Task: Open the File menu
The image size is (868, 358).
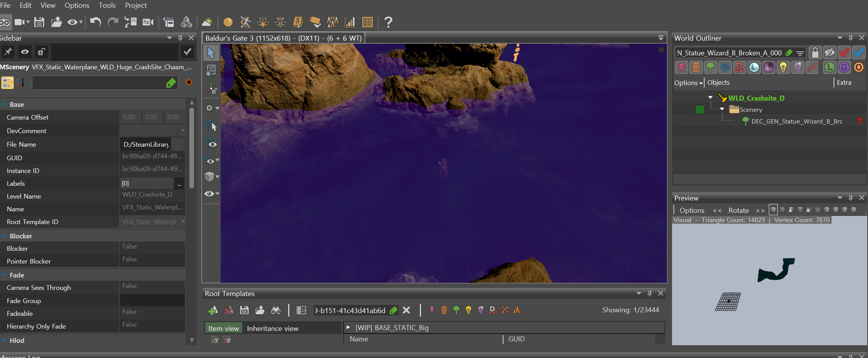Action: tap(5, 5)
